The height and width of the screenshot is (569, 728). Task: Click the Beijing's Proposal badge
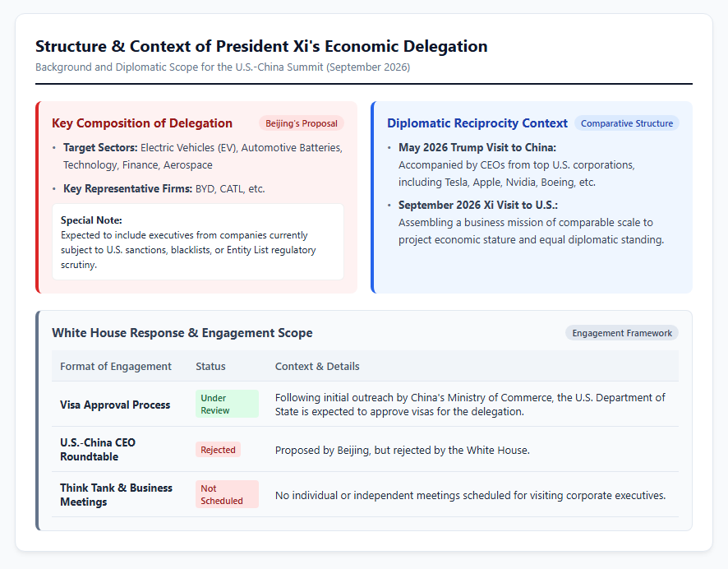coord(302,123)
